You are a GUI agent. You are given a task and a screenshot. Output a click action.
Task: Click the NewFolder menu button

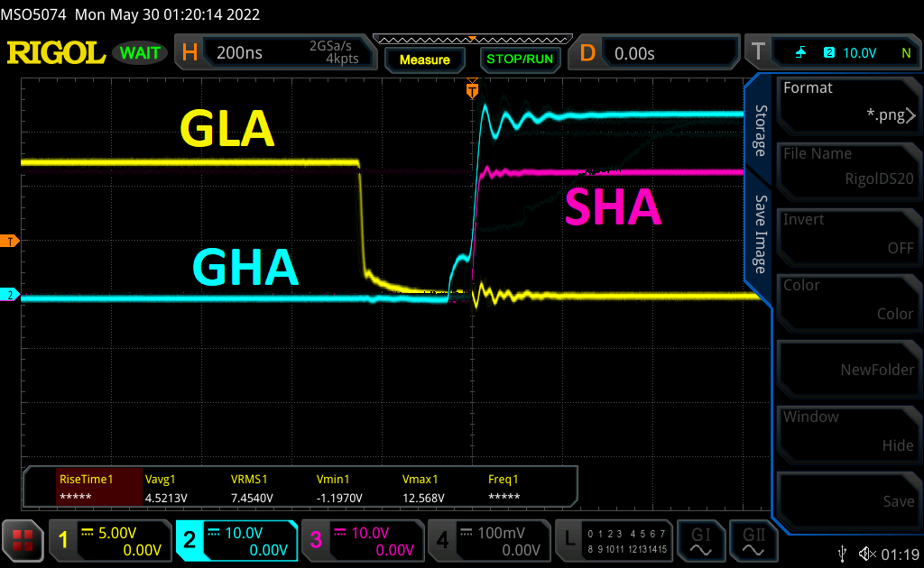[x=848, y=369]
